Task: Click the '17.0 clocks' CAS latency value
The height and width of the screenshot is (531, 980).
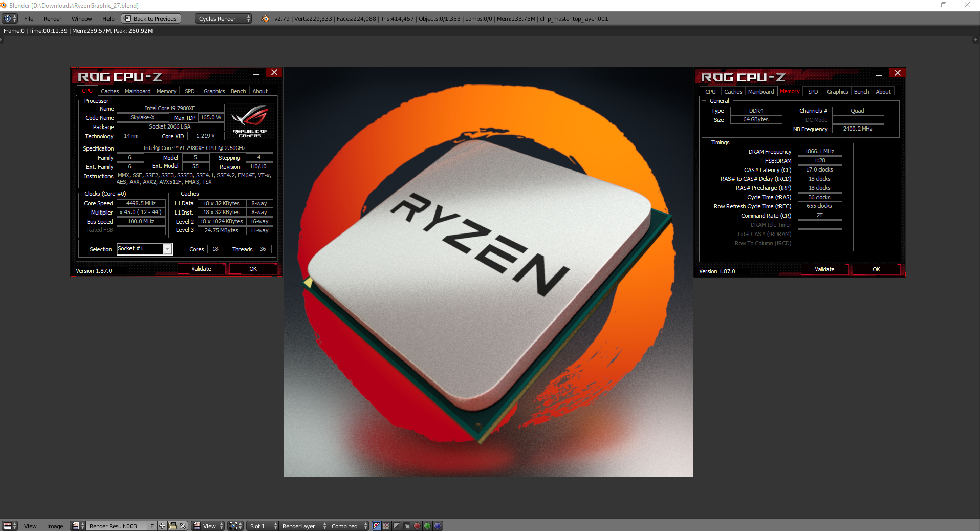Action: click(x=820, y=169)
